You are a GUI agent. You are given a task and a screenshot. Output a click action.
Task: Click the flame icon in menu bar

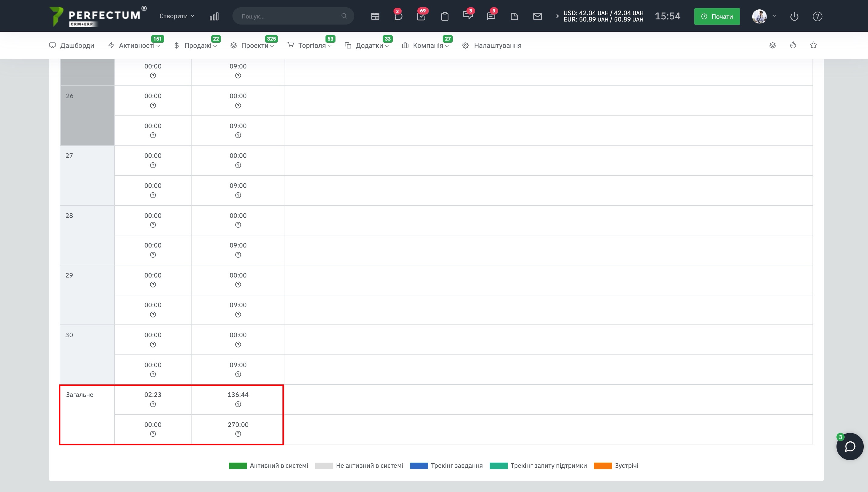click(793, 45)
